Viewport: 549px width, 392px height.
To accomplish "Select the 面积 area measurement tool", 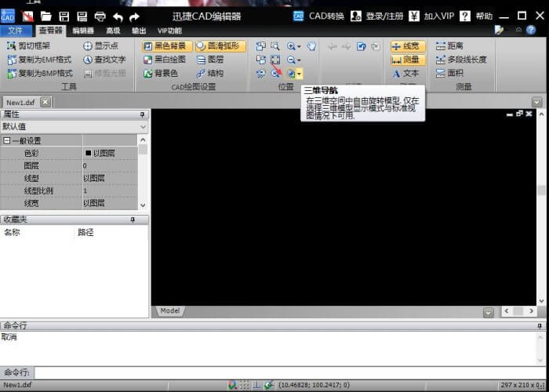I will pos(449,74).
